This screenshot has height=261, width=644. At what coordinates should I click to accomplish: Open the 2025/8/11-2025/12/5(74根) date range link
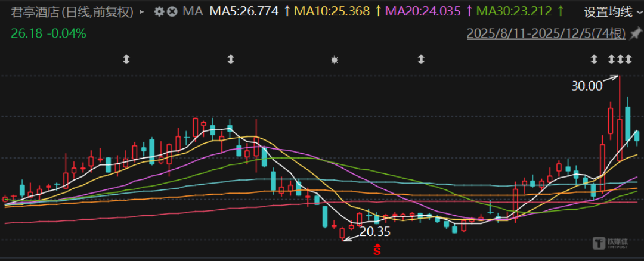[x=546, y=33]
